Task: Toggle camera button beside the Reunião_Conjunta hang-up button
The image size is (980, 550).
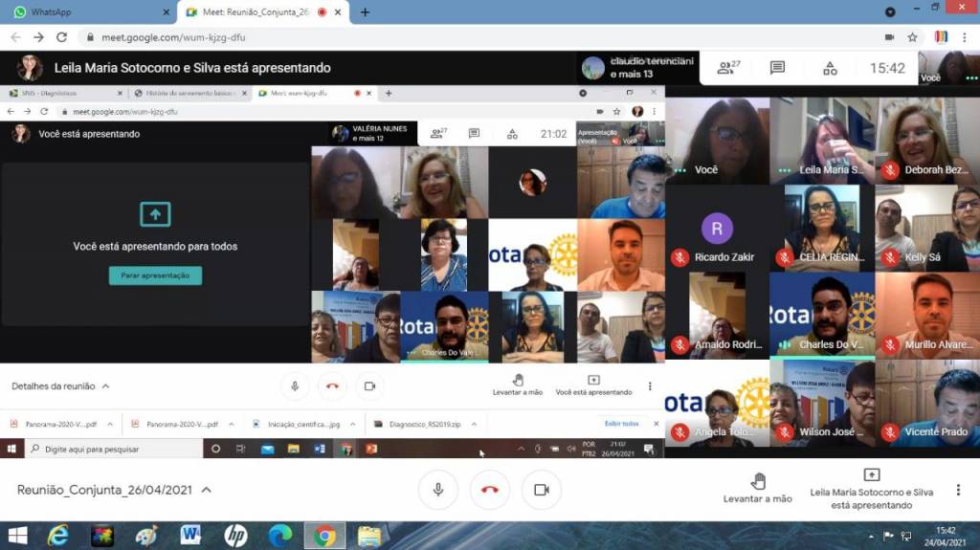Action: click(x=541, y=490)
